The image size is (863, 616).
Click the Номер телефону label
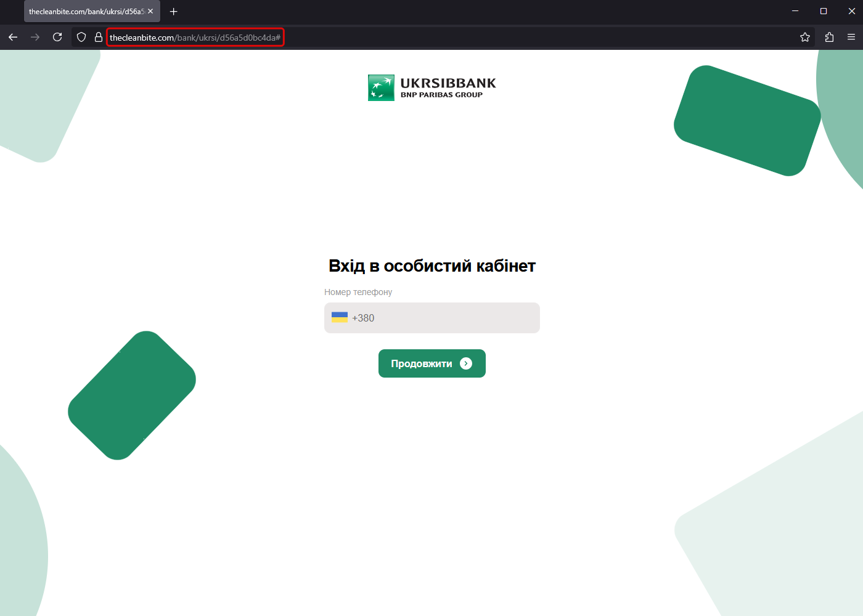[358, 292]
